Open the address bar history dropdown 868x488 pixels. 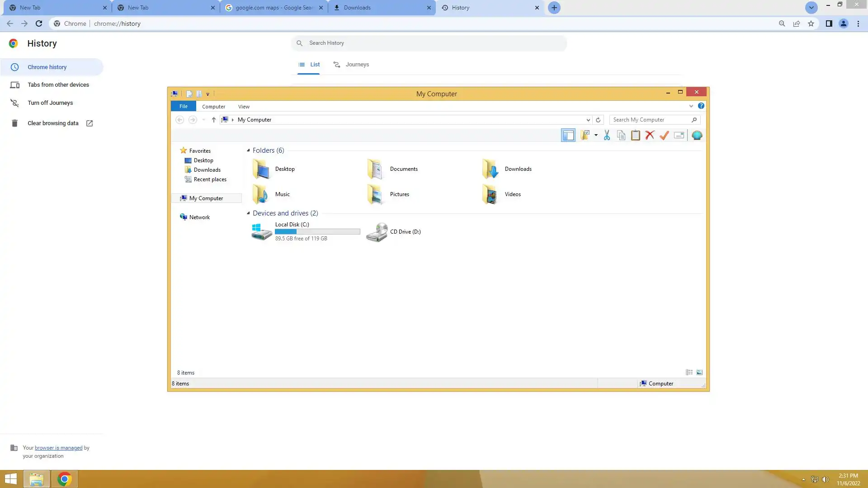[x=588, y=120]
